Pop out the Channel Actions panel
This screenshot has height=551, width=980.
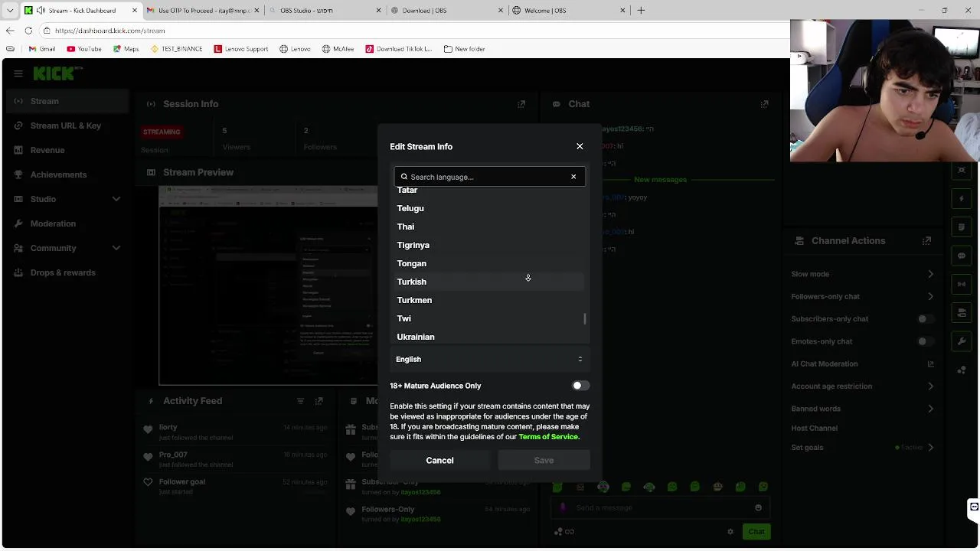pos(926,240)
